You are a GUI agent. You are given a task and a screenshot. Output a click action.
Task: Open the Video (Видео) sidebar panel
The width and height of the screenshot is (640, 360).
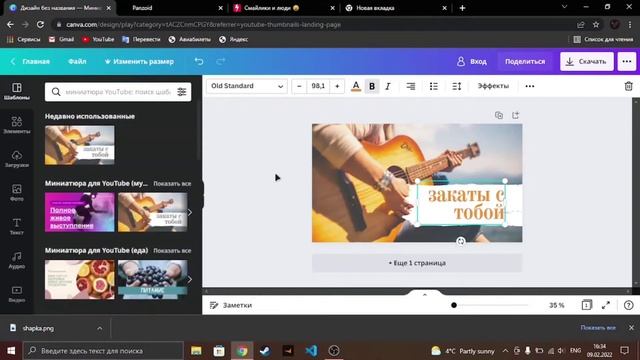coord(17,293)
